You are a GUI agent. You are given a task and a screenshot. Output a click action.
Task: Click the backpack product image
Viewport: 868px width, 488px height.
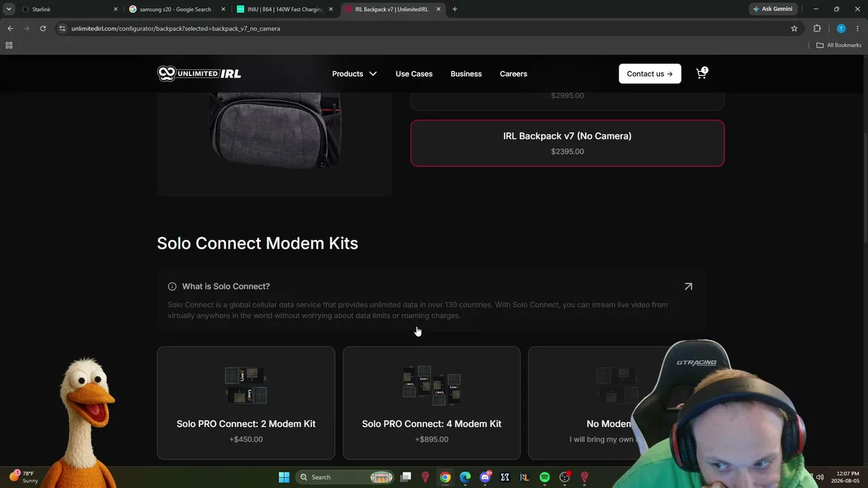[275, 130]
